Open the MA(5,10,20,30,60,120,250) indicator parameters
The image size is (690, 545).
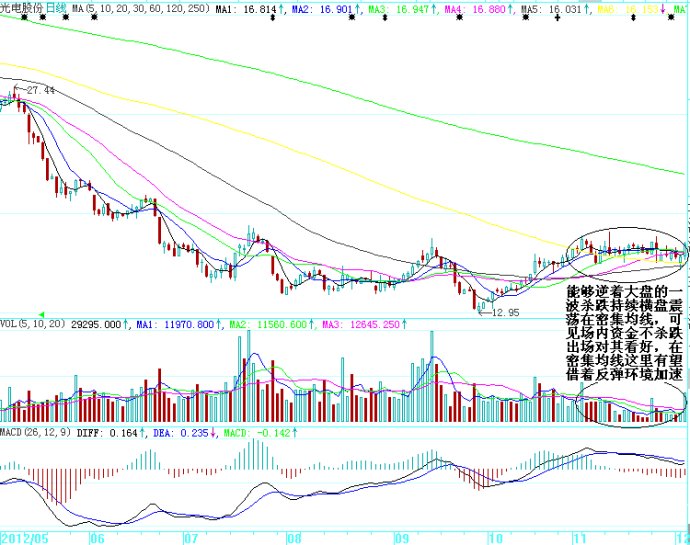pyautogui.click(x=140, y=8)
